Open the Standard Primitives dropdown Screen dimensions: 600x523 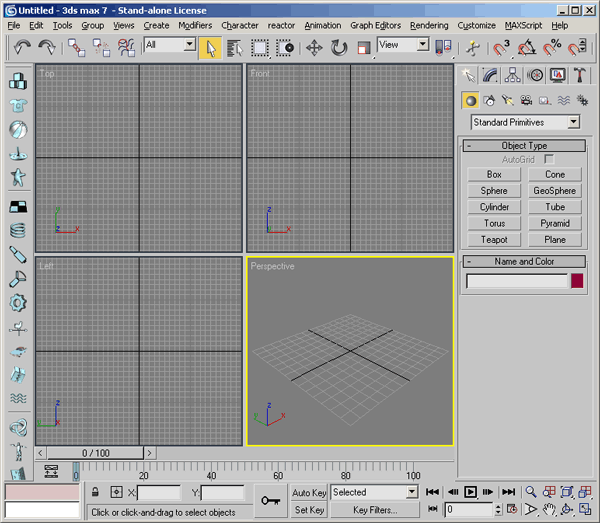coord(525,122)
